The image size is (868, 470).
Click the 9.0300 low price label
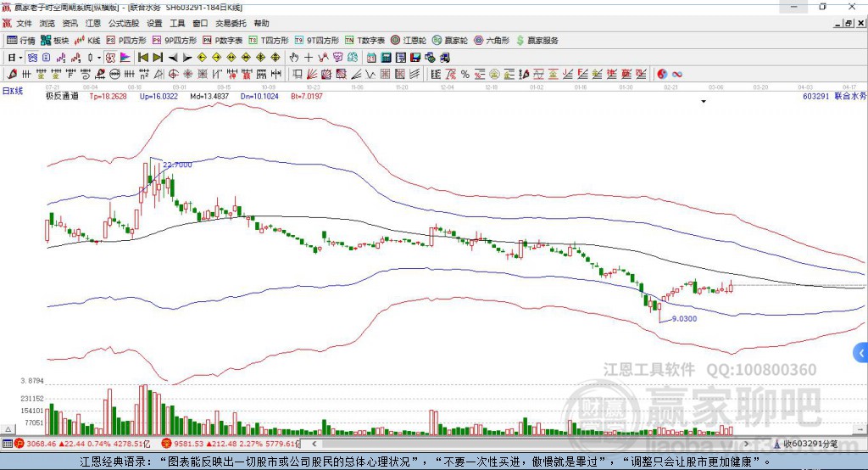pos(684,319)
